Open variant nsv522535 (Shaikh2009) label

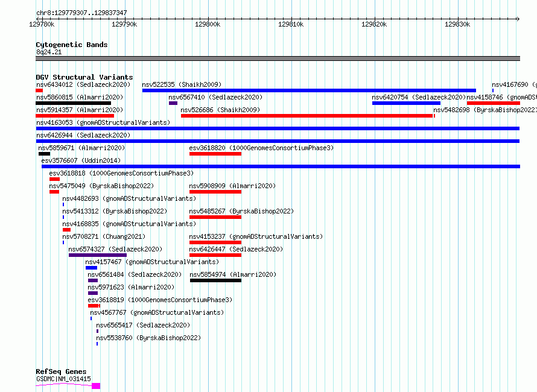[x=182, y=84]
